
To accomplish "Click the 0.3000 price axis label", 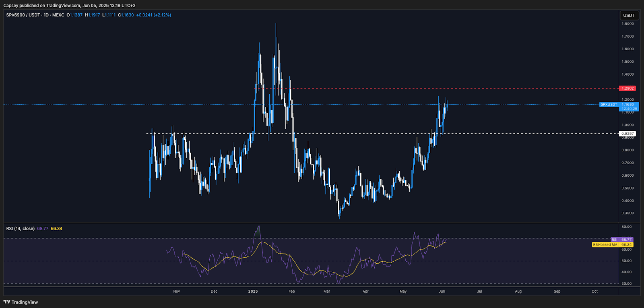I will coord(627,213).
